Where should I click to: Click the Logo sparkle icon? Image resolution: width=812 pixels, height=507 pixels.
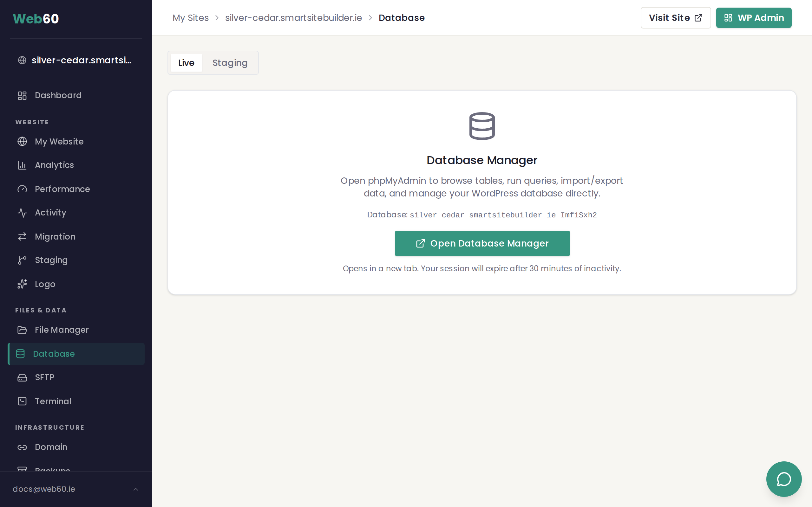pyautogui.click(x=22, y=284)
